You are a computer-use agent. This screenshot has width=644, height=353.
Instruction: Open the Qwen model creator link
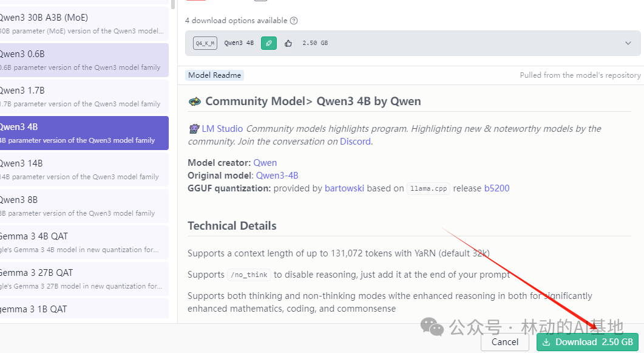pyautogui.click(x=265, y=163)
